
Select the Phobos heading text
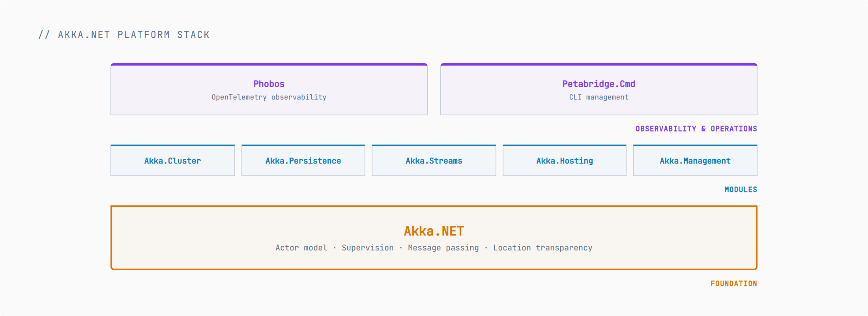pyautogui.click(x=269, y=84)
